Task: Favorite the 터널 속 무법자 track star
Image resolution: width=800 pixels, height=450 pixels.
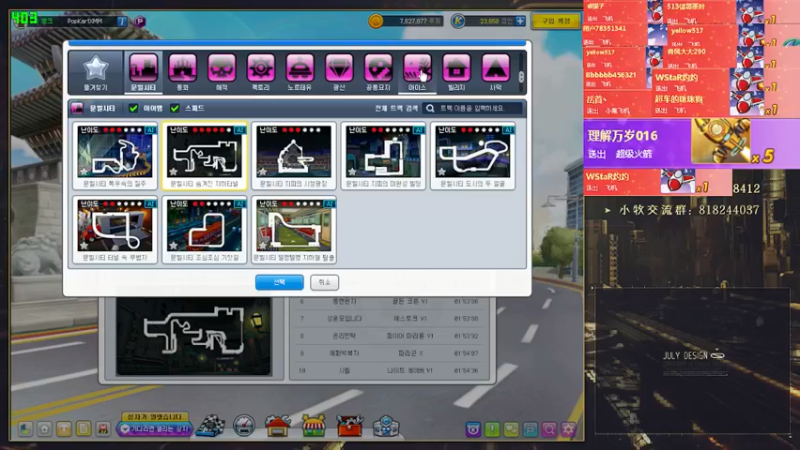Action: [x=84, y=245]
